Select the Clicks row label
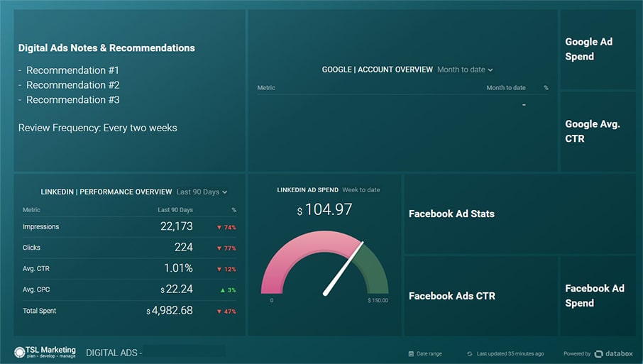 [x=31, y=248]
